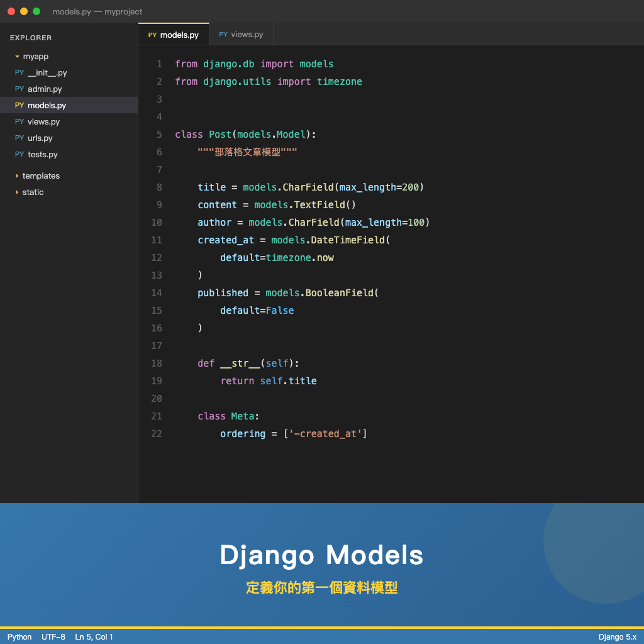
Task: Select models.py in the explorer
Action: pos(69,105)
